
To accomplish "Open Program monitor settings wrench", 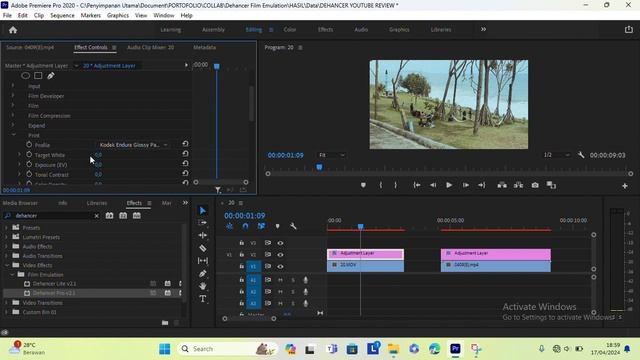I will coord(581,155).
